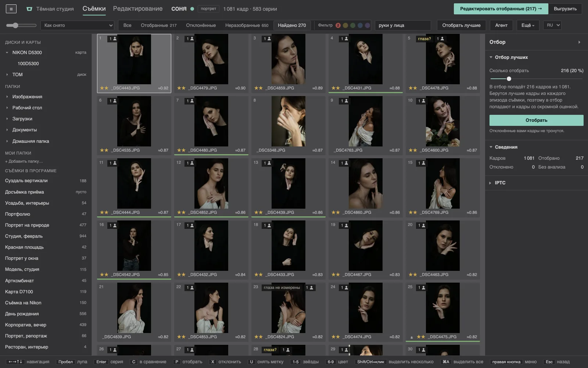This screenshot has height=368, width=588.
Task: Switch to the Редактирование tab
Action: pyautogui.click(x=138, y=9)
